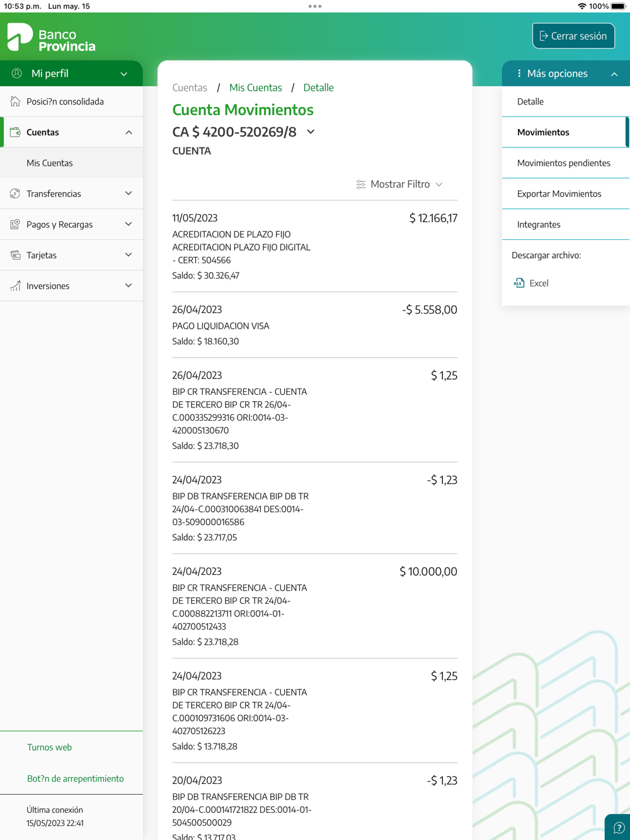
Task: Click the Saldo: $ 13.718,28 line
Action: tap(205, 747)
